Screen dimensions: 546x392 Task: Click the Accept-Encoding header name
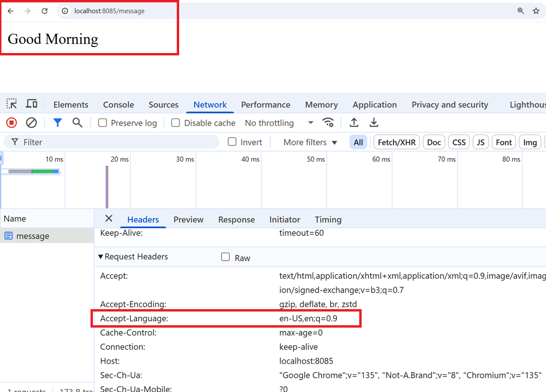point(133,304)
